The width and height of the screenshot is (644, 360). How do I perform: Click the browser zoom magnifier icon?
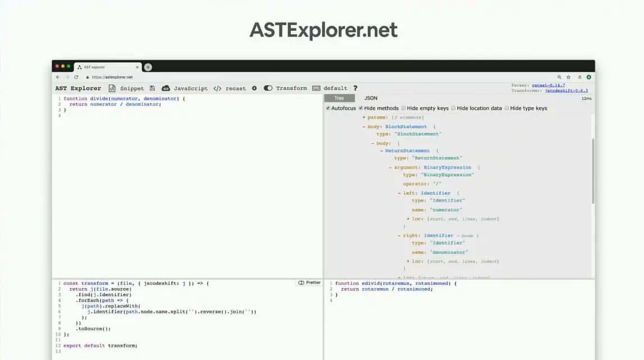coord(559,77)
